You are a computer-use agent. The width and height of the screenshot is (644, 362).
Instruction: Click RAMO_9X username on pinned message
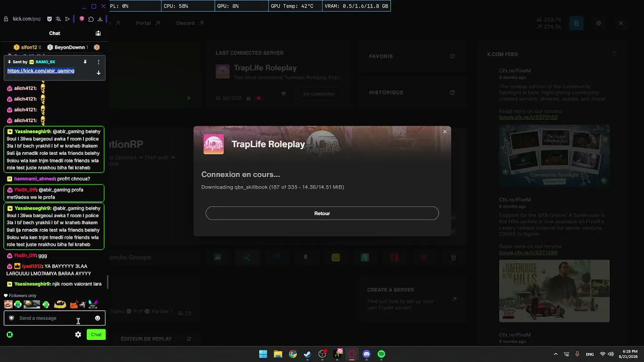(45, 62)
